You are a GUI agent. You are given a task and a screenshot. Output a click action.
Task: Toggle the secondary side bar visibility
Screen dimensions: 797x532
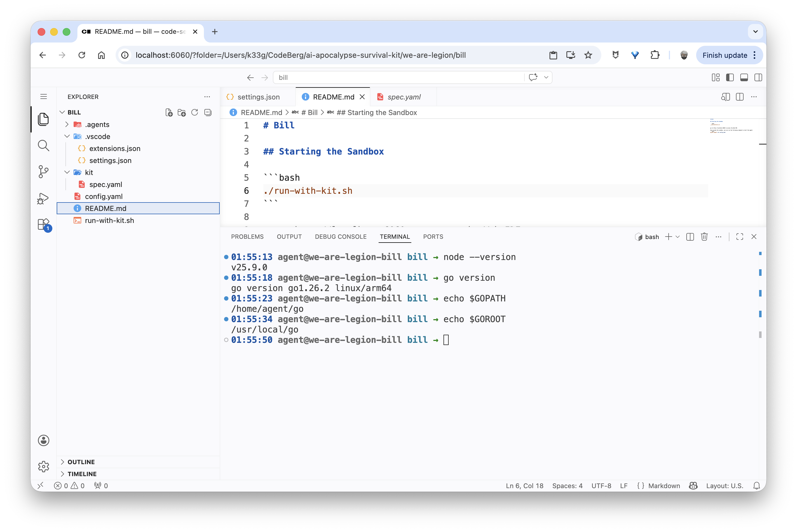click(x=758, y=77)
